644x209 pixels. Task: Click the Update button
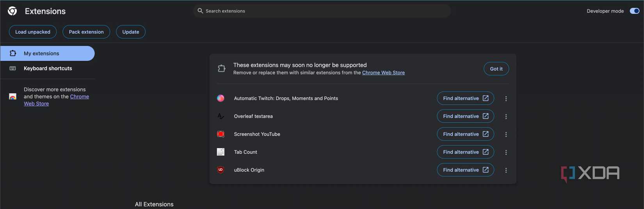point(131,32)
